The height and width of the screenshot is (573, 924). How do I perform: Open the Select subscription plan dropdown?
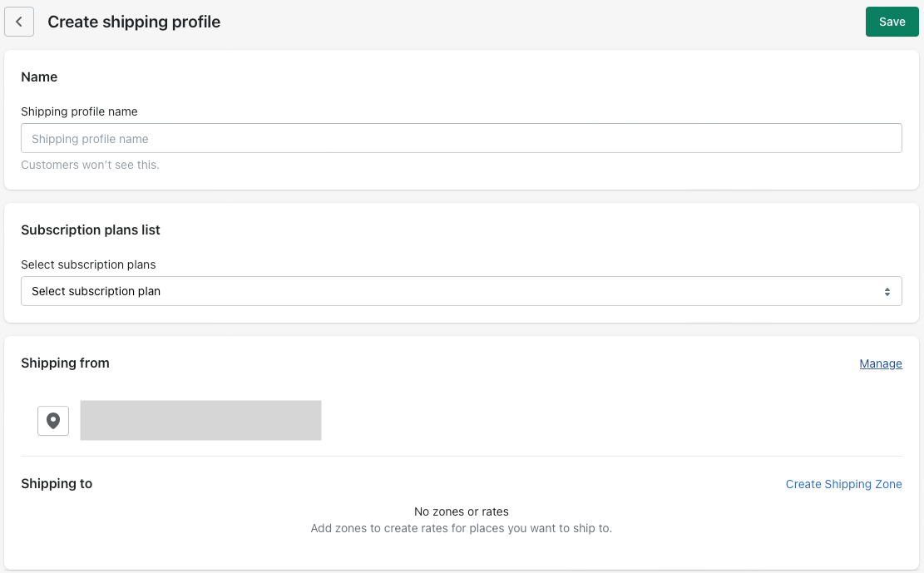click(x=461, y=292)
